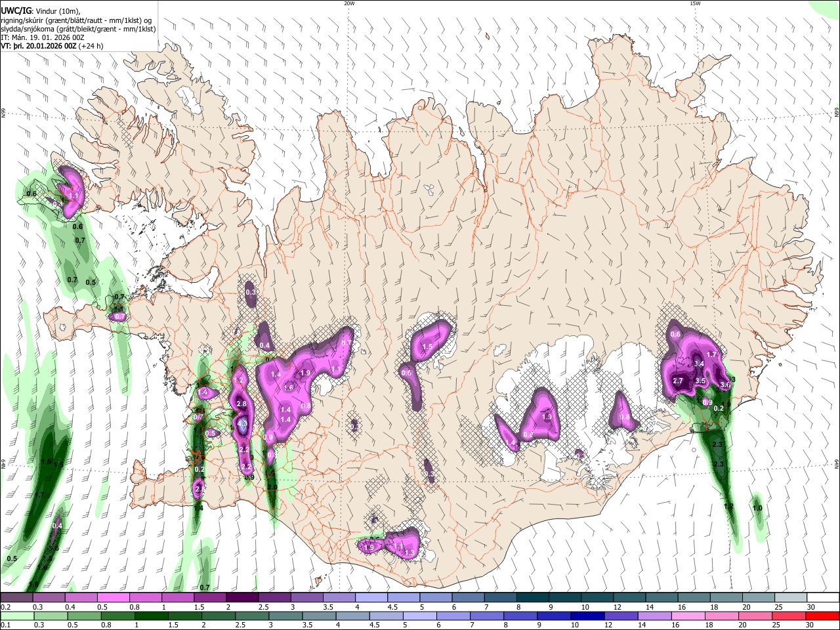
Task: Select the 'slydda/snjókoma' legend description line
Action: (x=78, y=29)
